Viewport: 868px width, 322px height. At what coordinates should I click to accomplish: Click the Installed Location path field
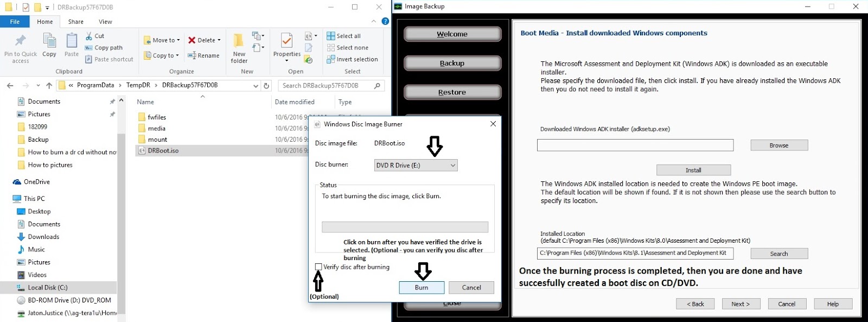pyautogui.click(x=635, y=253)
